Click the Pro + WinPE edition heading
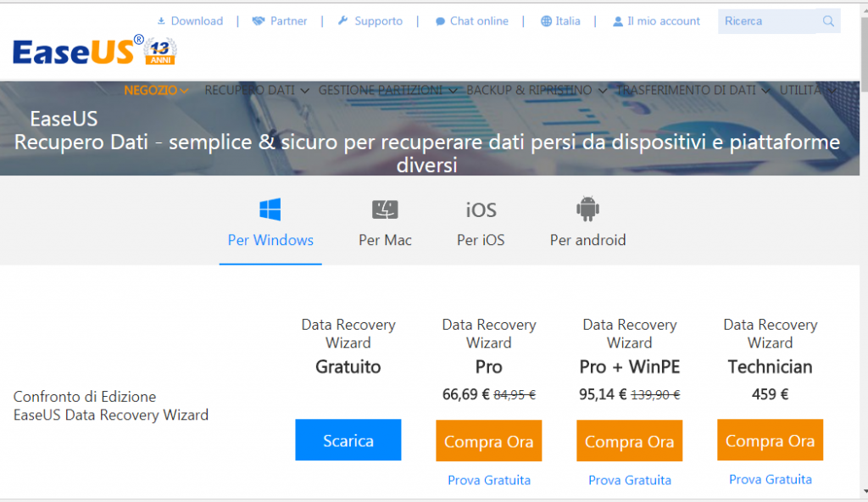868x502 pixels. click(x=630, y=367)
